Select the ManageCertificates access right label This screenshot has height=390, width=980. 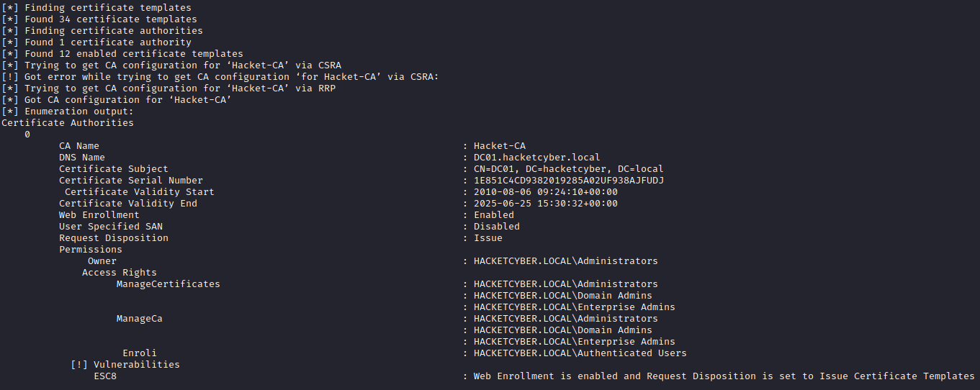tap(168, 284)
